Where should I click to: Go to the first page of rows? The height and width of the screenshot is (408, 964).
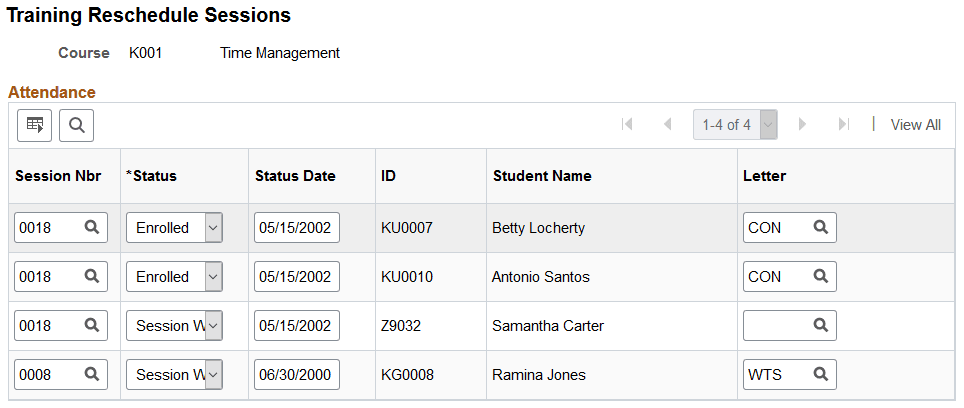click(x=627, y=125)
